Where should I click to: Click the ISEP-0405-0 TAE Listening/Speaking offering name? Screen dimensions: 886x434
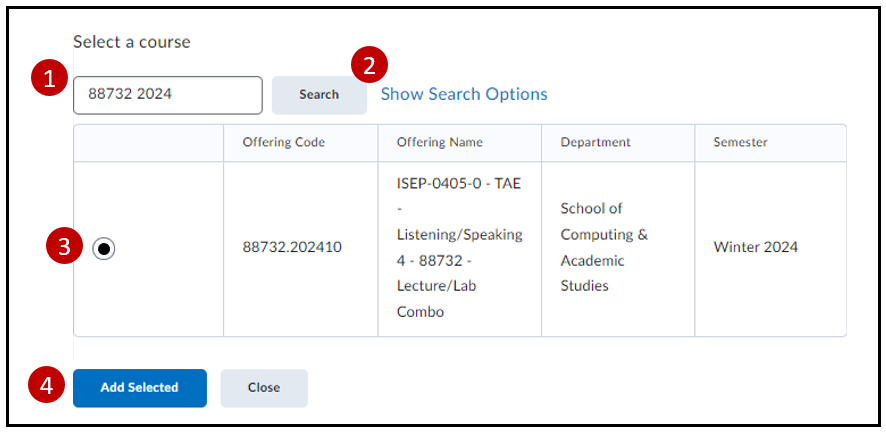click(459, 247)
